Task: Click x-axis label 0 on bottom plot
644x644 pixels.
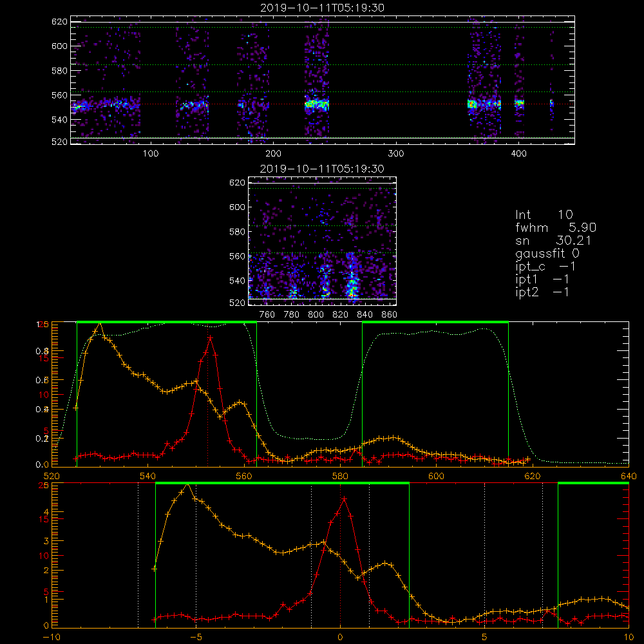Action: click(340, 637)
